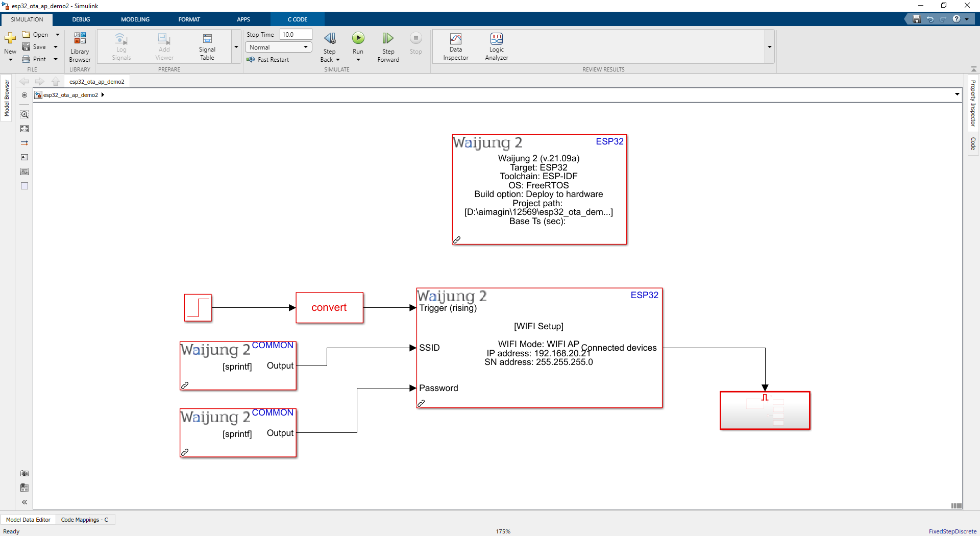Click the Annotation palette icon
Image resolution: width=980 pixels, height=536 pixels.
tap(24, 157)
